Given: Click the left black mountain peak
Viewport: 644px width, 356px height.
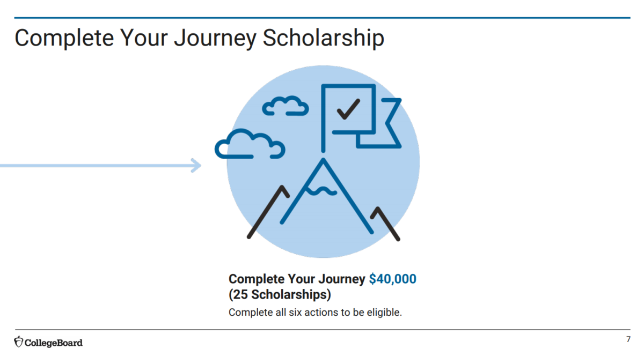Looking at the screenshot, I should [268, 212].
